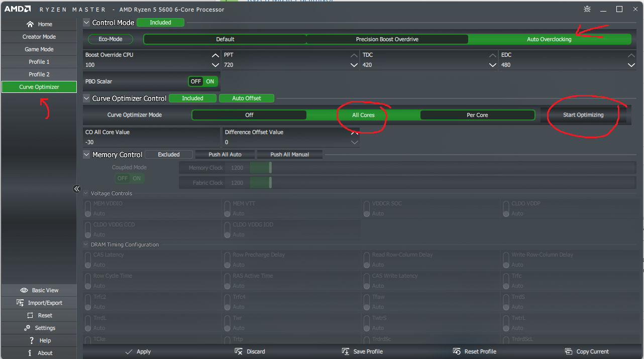Open the bug report icon in title bar

587,9
